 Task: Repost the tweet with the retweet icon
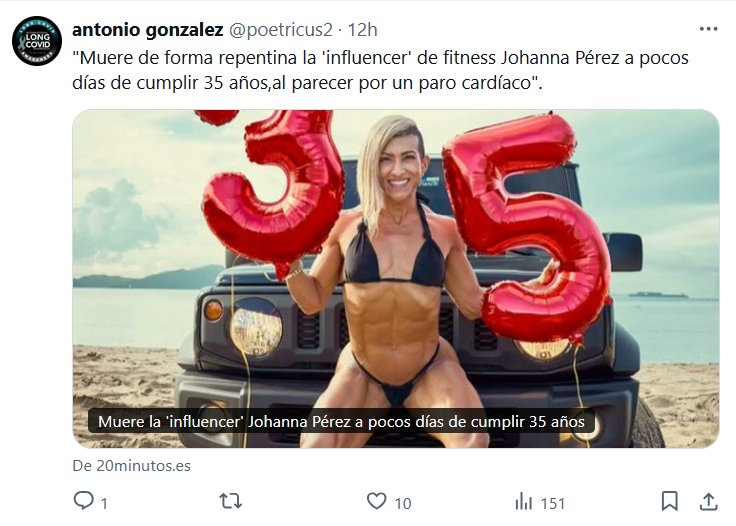pos(230,501)
